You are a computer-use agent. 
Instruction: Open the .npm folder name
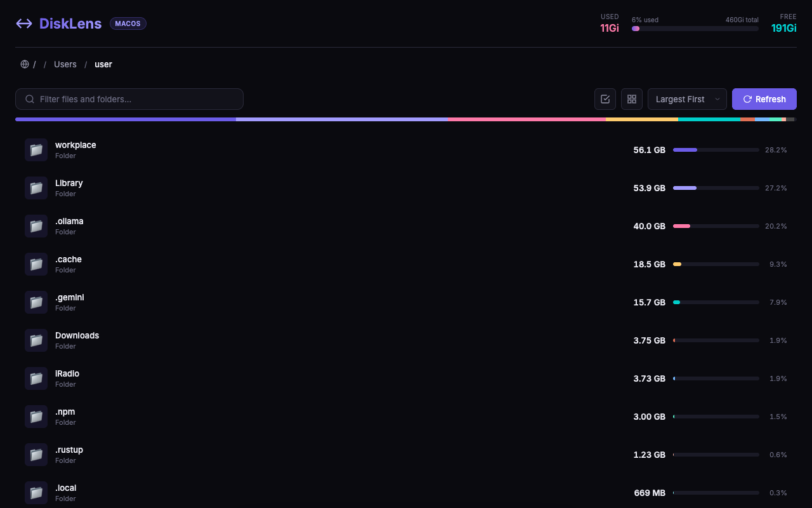[65, 411]
